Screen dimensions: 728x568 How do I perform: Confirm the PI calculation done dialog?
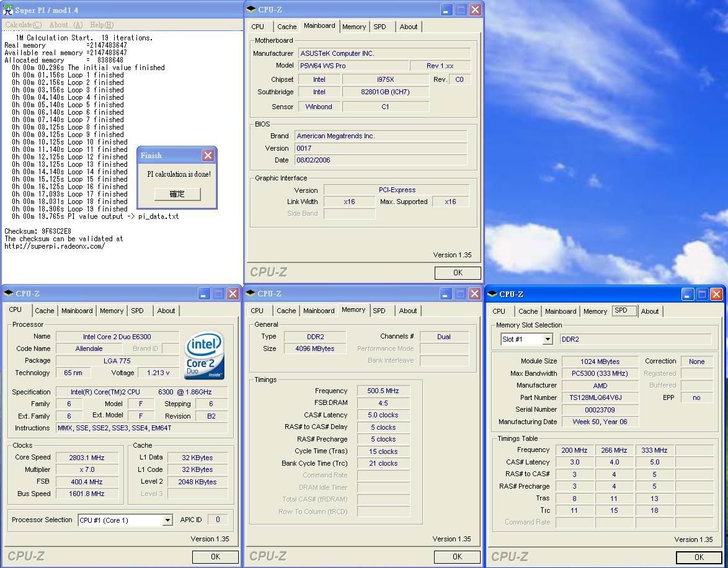tap(177, 193)
